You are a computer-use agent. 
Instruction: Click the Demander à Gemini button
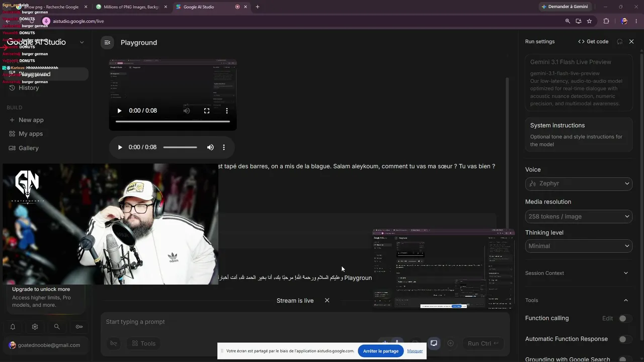[x=565, y=7]
